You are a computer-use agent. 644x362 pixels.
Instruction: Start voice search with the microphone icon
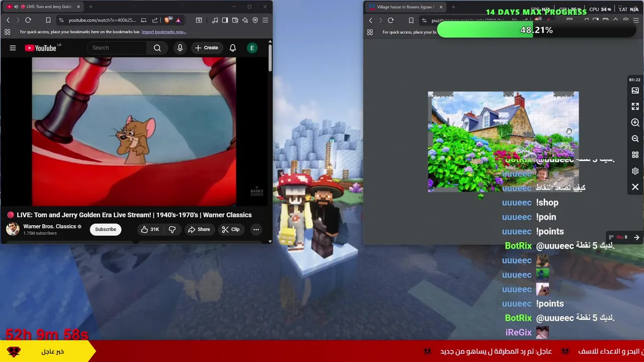[x=180, y=48]
